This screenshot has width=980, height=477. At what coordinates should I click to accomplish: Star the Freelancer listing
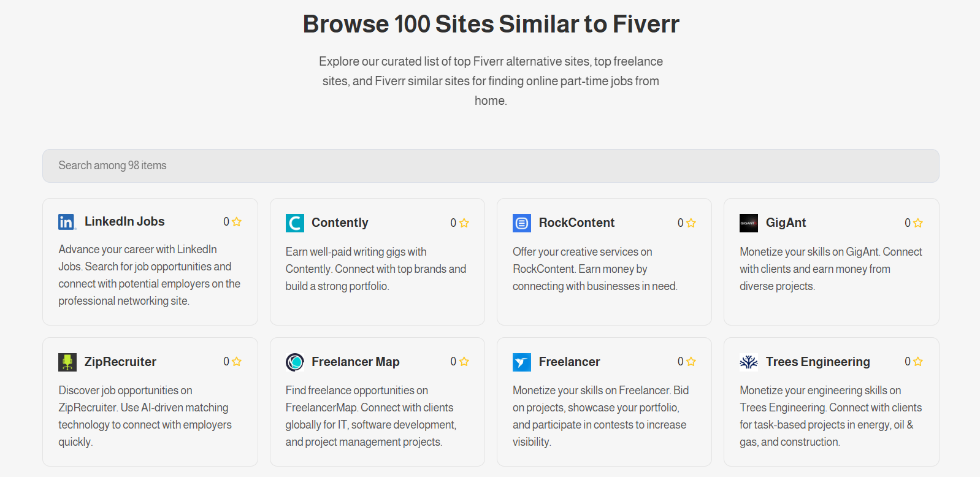coord(691,361)
